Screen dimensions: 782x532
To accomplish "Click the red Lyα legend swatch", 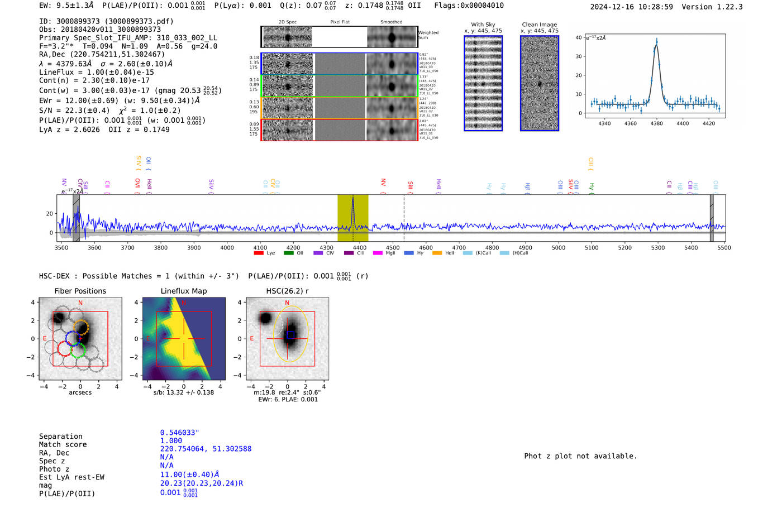I will 259,253.
